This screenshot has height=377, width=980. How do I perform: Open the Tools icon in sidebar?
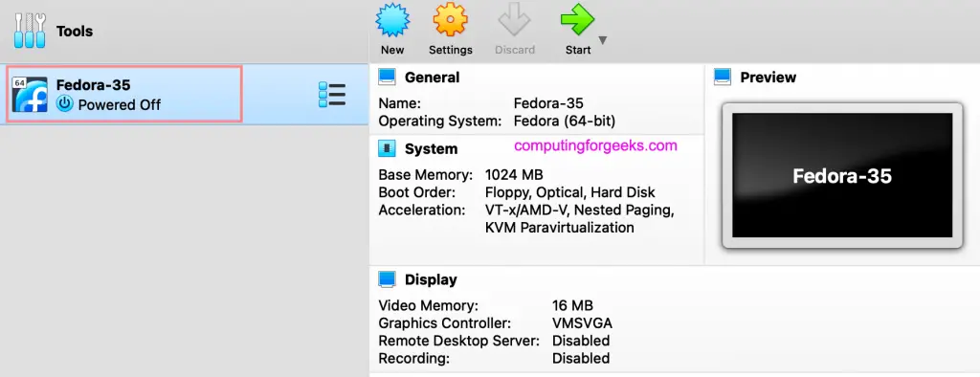tap(30, 32)
